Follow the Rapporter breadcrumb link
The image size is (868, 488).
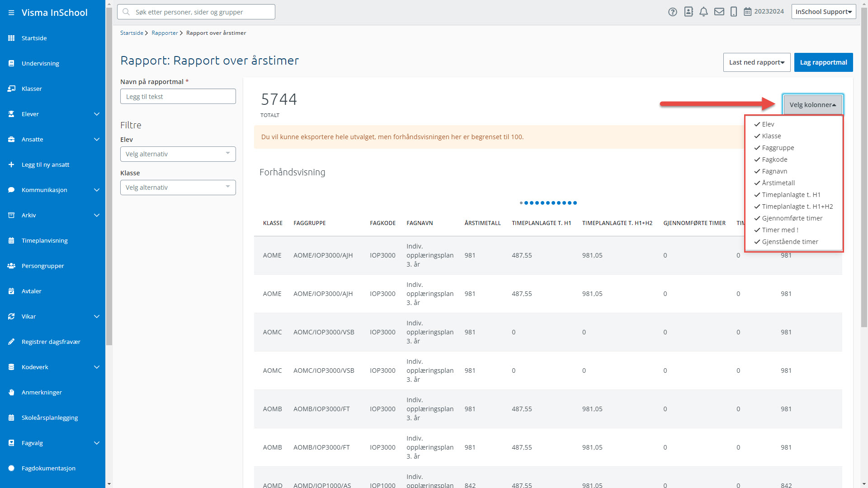[x=165, y=33]
